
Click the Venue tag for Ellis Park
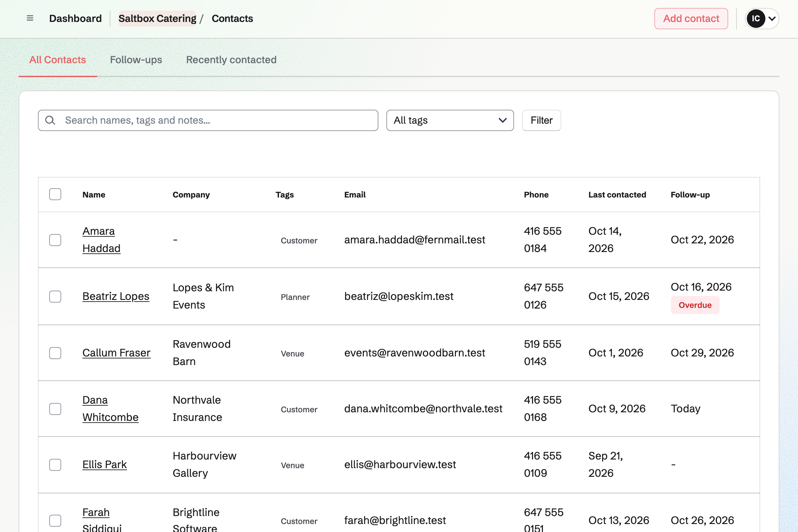tap(293, 465)
